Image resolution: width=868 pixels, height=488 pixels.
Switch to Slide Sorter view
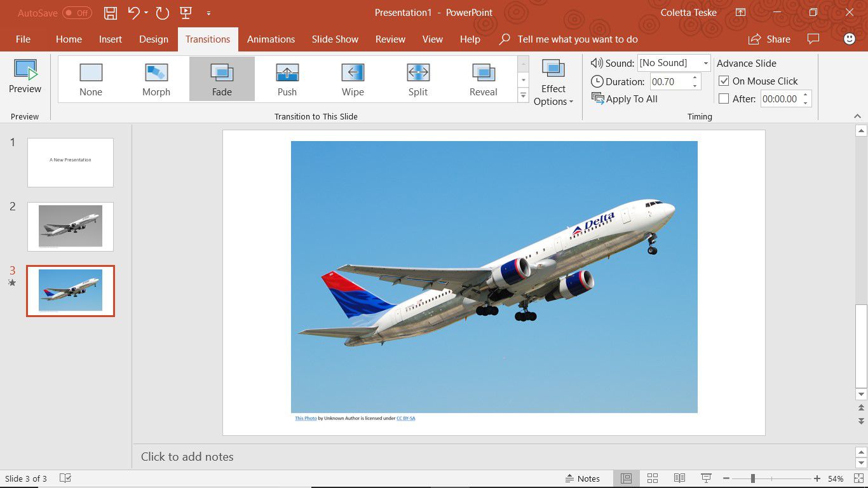tap(653, 478)
